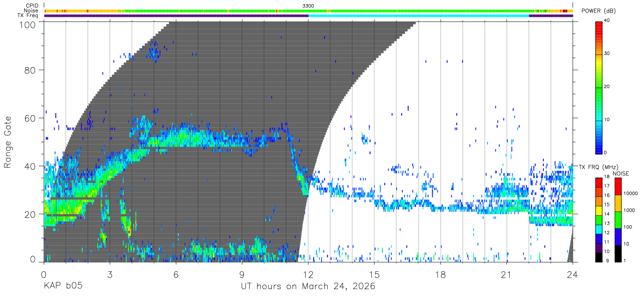Click the 'Noise' row label at top
644x297 pixels.
coord(31,10)
